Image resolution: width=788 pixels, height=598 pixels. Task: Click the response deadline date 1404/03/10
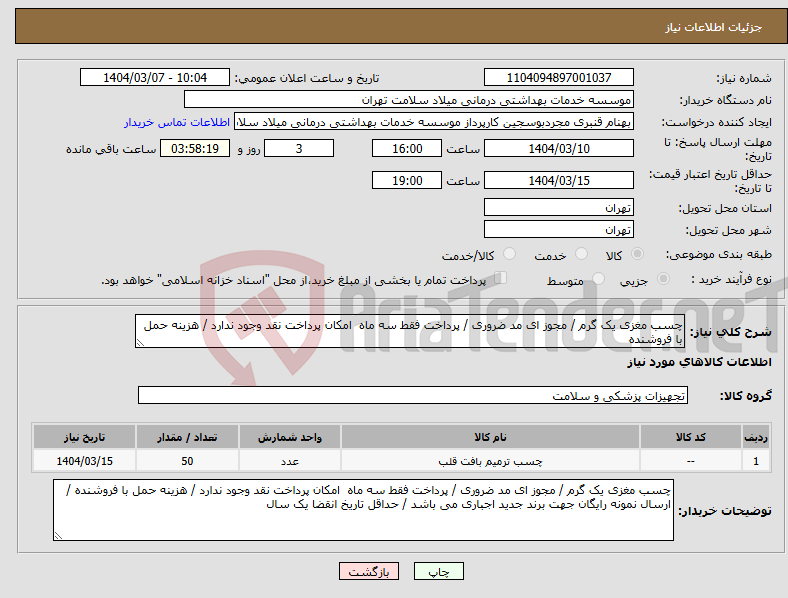[x=558, y=149]
